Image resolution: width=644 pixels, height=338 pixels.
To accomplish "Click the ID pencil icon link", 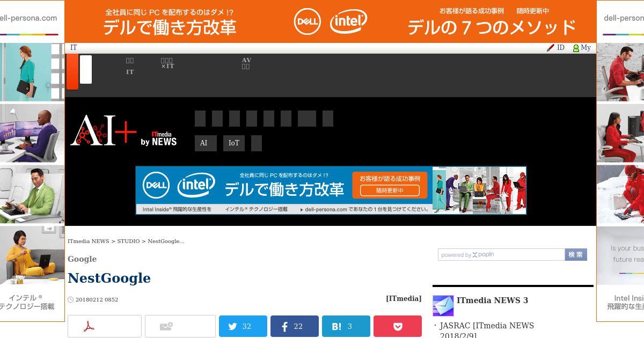I will click(555, 48).
